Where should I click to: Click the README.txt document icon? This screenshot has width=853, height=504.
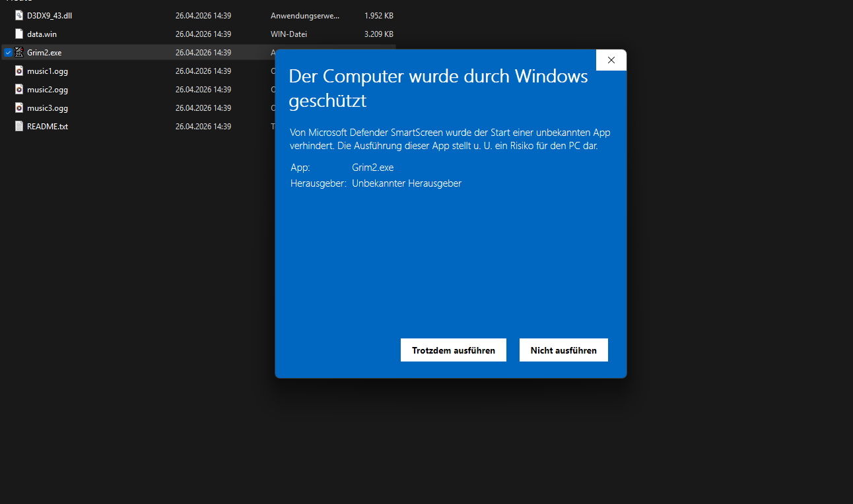tap(19, 126)
